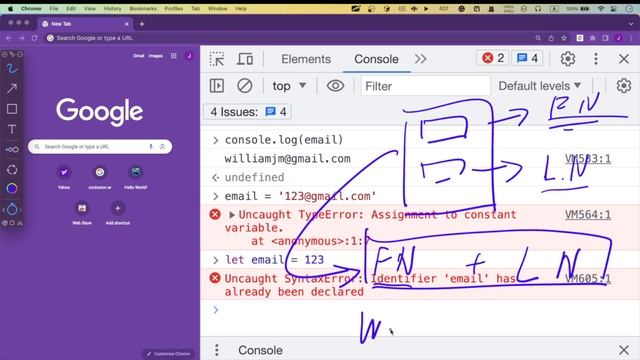Open Gmail link on new tab page

click(138, 56)
